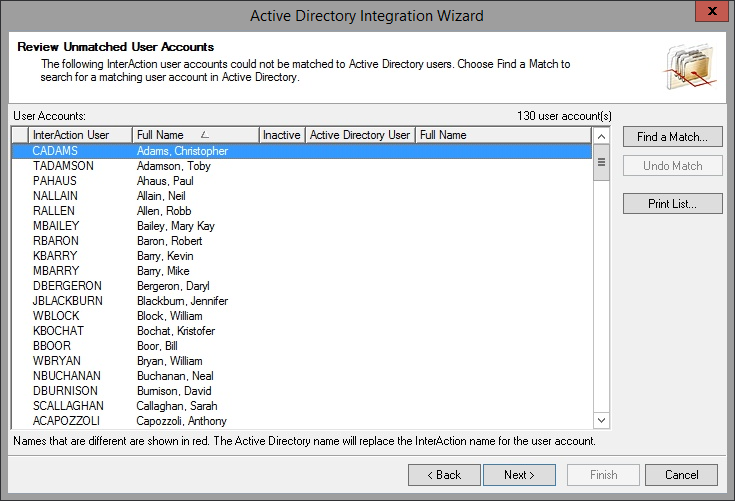The image size is (735, 501).
Task: Click the name Allen, Robb
Action: tap(164, 211)
